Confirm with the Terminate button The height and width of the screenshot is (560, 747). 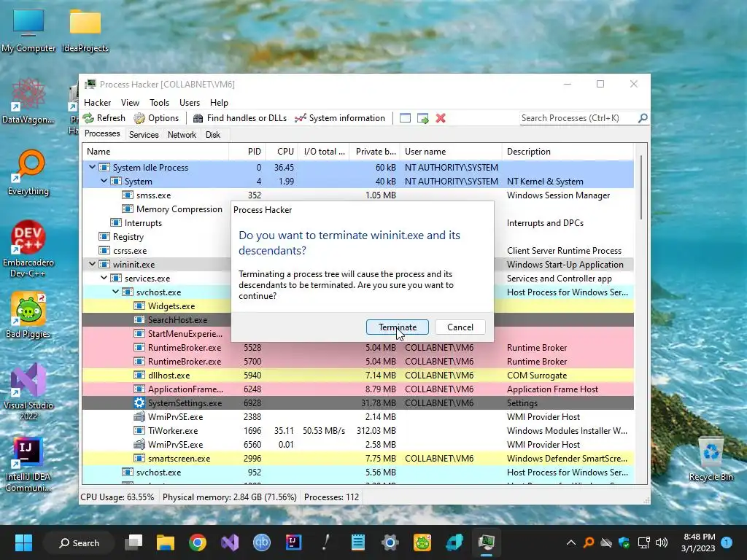[398, 327]
